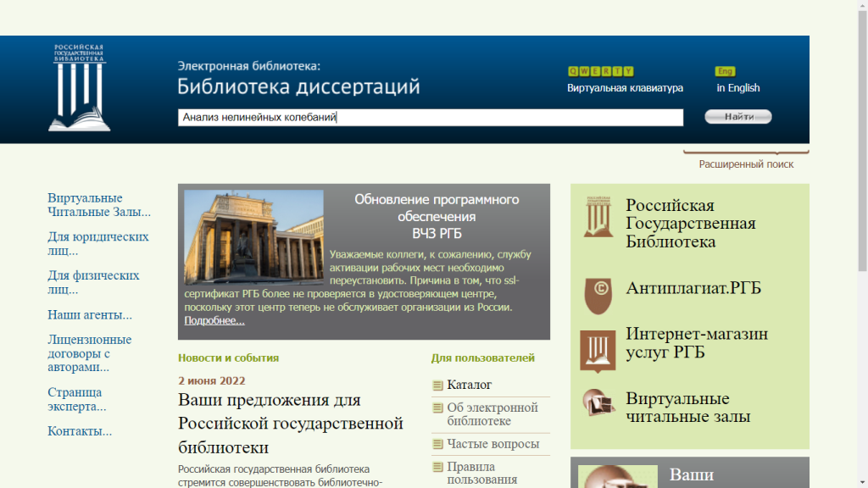This screenshot has width=868, height=488.
Task: Click the copyright shield icon for Антиплагиат.РГБ
Action: click(598, 296)
